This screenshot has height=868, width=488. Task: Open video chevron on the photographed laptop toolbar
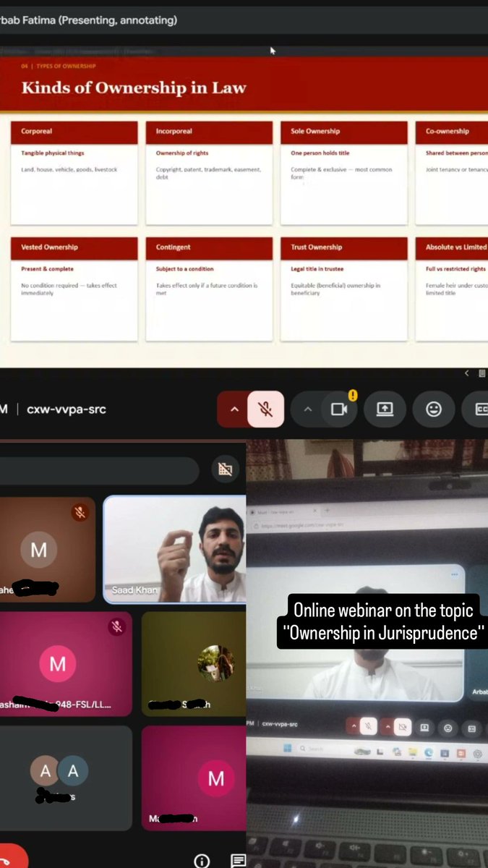(x=388, y=726)
